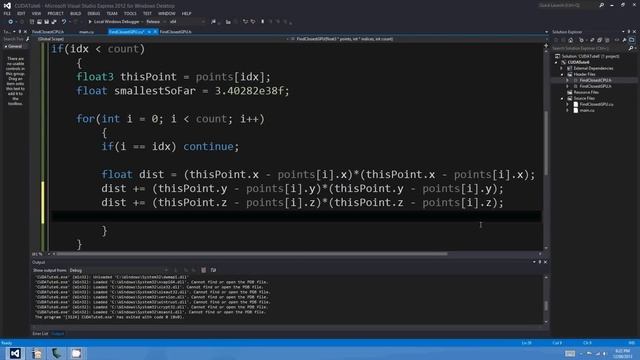Open File Explorer folder in taskbar
640x360 pixels.
pyautogui.click(x=76, y=353)
